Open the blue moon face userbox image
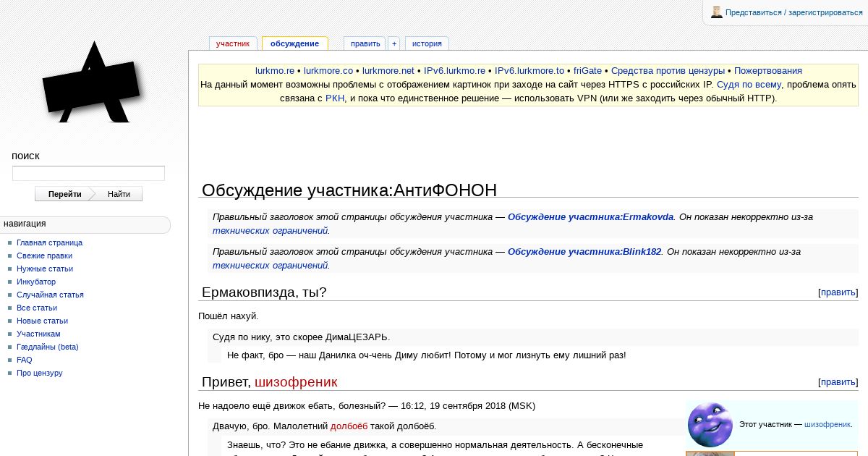868x456 pixels. click(710, 424)
